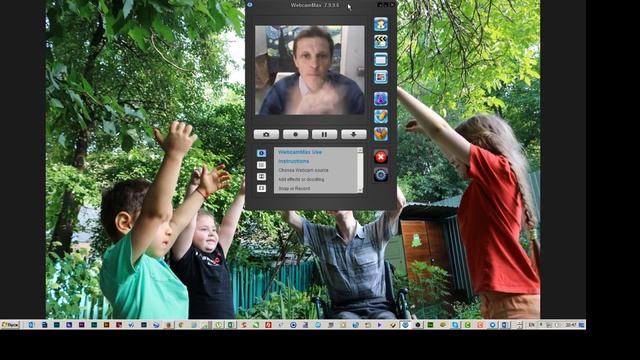Take a snapshot with the camera button
Screen dimensions: 640x360
coord(266,134)
